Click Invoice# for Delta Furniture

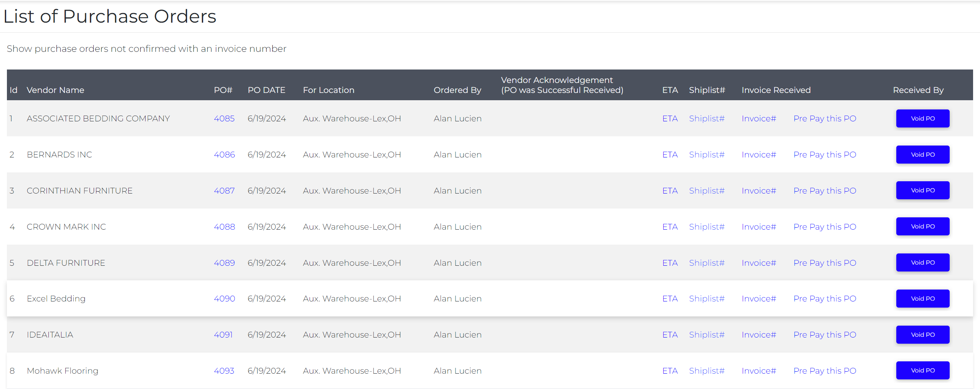point(759,263)
